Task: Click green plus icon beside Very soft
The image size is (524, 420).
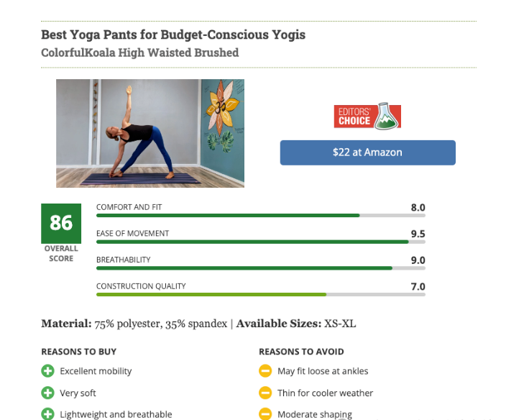Action: pyautogui.click(x=47, y=393)
